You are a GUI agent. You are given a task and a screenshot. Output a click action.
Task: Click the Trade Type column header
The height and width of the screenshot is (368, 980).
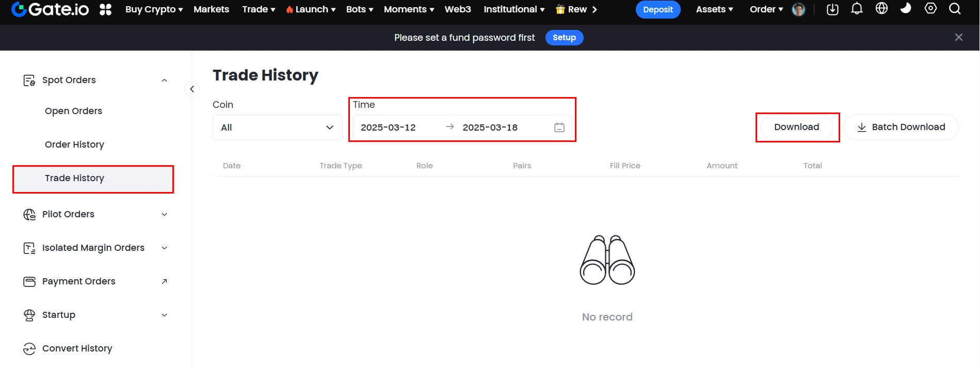click(x=341, y=166)
